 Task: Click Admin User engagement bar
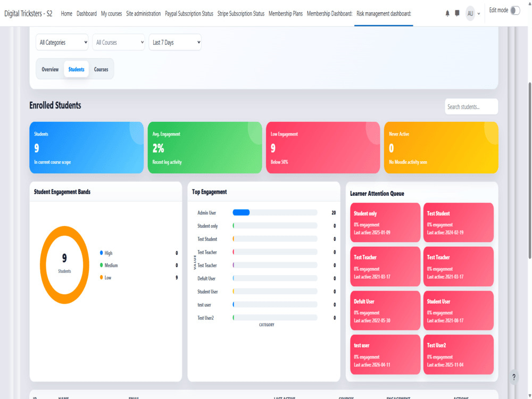275,212
